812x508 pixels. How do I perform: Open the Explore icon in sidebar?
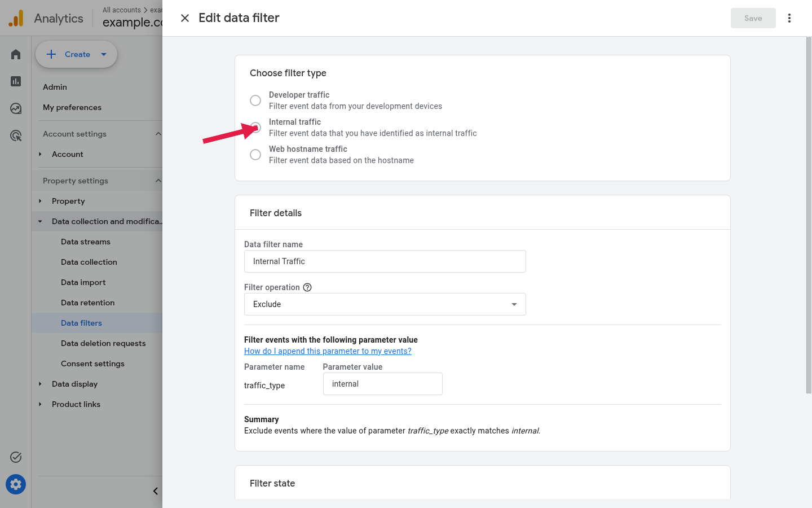(x=16, y=108)
